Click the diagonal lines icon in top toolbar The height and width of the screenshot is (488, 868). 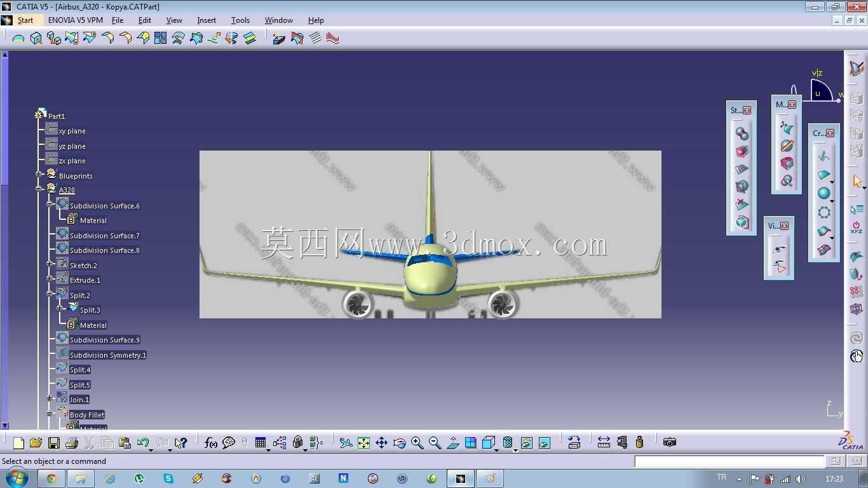click(x=315, y=38)
